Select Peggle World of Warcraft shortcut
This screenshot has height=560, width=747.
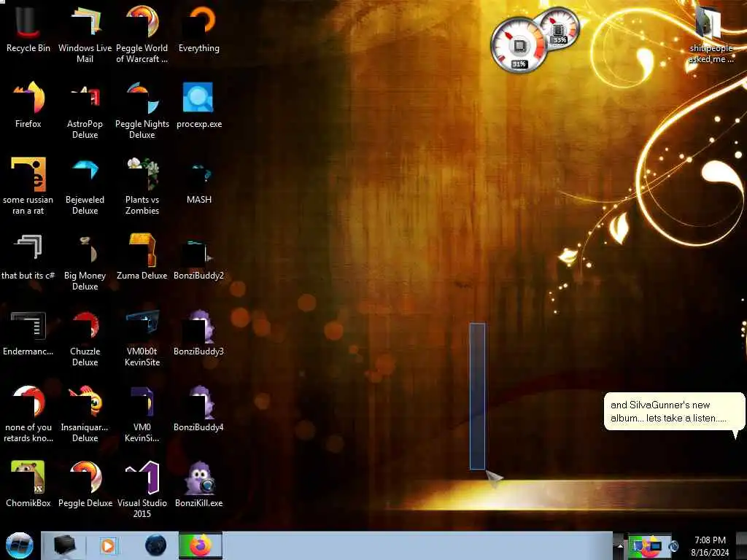click(142, 35)
